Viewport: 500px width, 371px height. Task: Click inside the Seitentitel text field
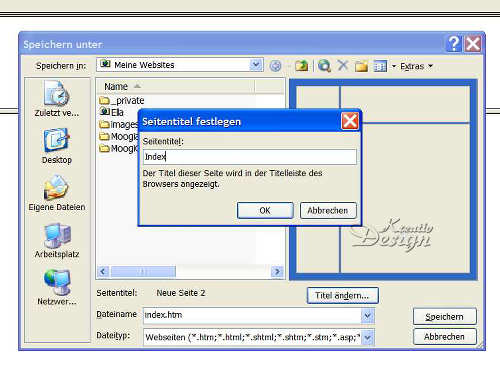coord(250,156)
